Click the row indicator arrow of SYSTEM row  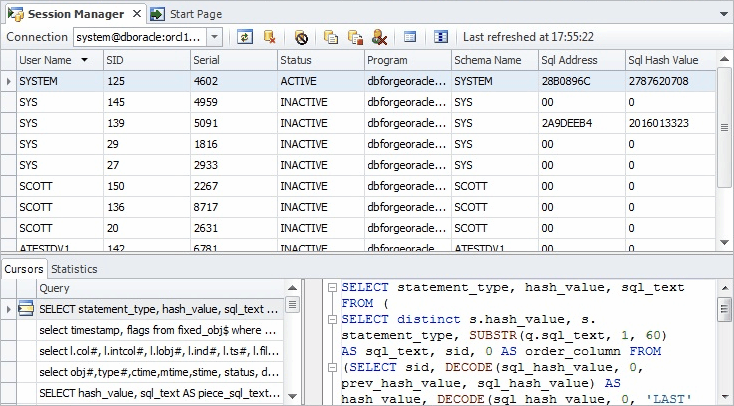click(x=8, y=81)
